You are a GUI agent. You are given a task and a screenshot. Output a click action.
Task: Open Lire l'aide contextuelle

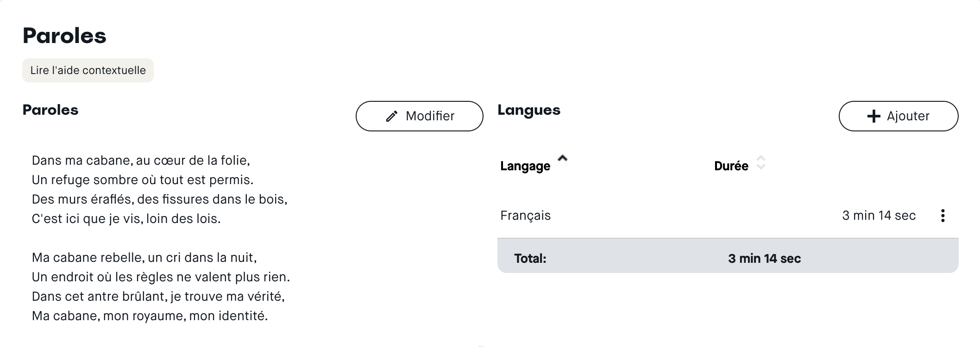point(88,70)
